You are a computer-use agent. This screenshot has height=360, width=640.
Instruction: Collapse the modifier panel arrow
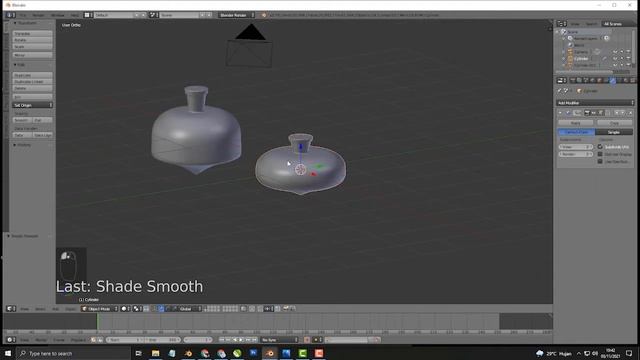coord(560,113)
